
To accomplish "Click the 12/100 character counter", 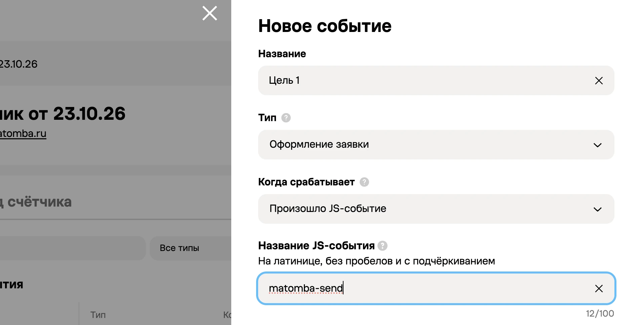I will (x=600, y=314).
